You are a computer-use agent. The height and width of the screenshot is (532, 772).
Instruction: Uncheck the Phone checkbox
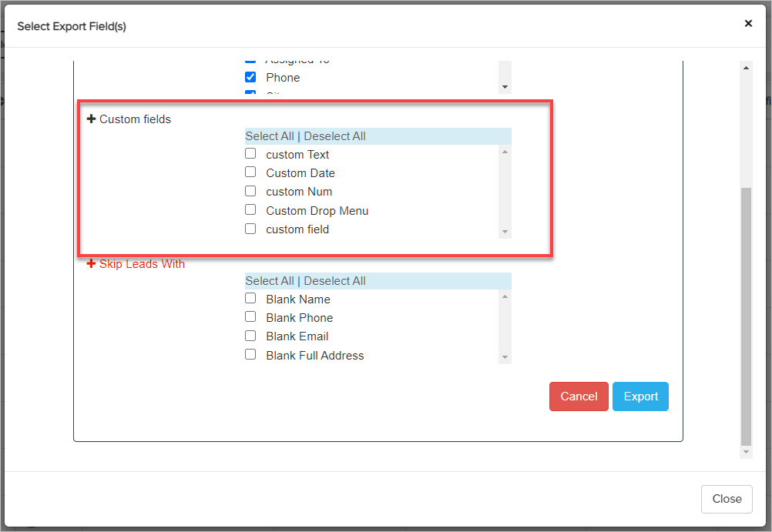click(250, 77)
